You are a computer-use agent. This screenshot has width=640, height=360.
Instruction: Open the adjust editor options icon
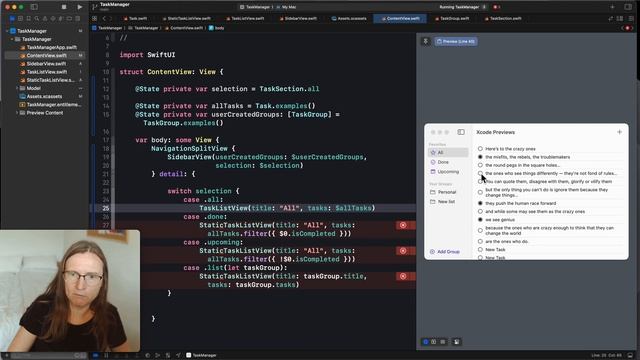620,18
